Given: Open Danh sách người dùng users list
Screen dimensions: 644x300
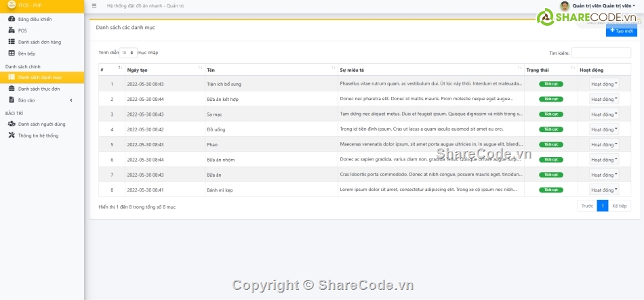Looking at the screenshot, I should tap(41, 124).
